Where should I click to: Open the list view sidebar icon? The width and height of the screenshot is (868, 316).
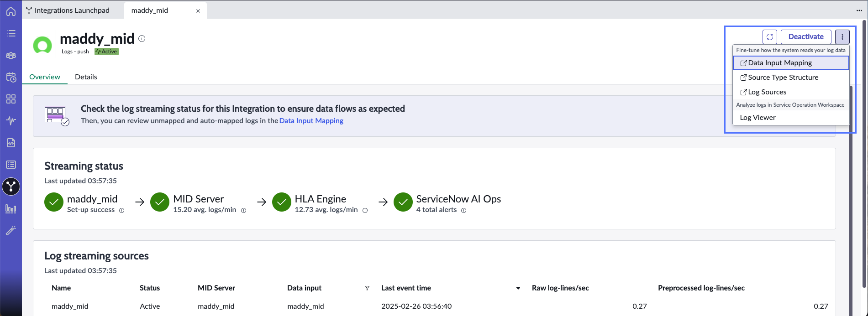click(11, 33)
